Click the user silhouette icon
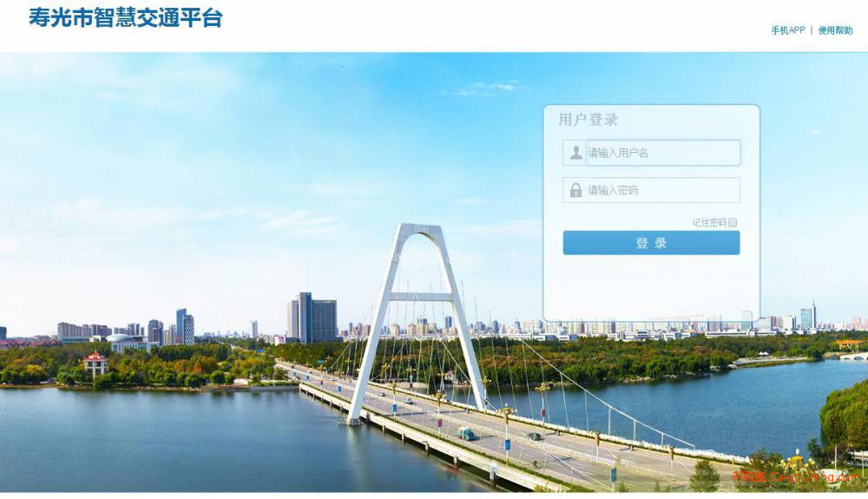The height and width of the screenshot is (499, 868). click(x=576, y=153)
